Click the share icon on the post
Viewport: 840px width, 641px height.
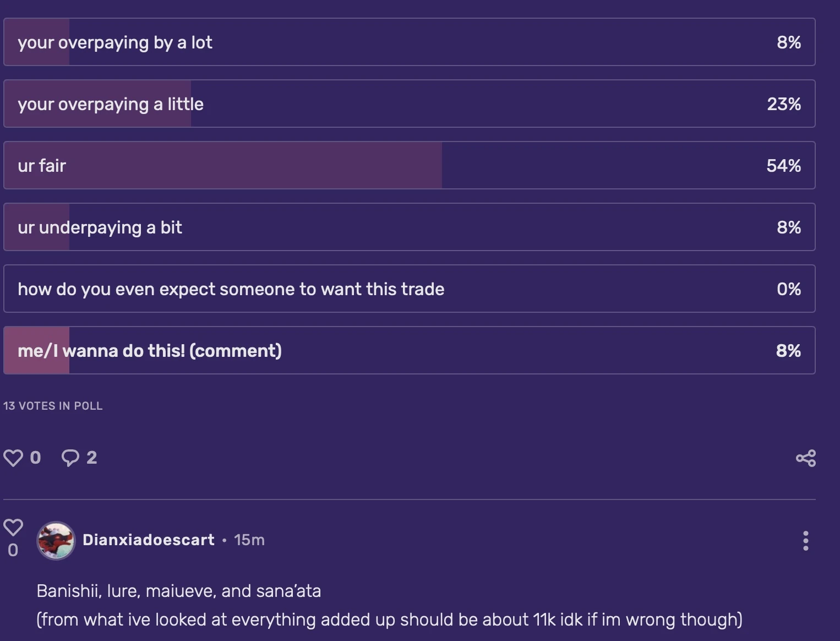[x=806, y=458]
